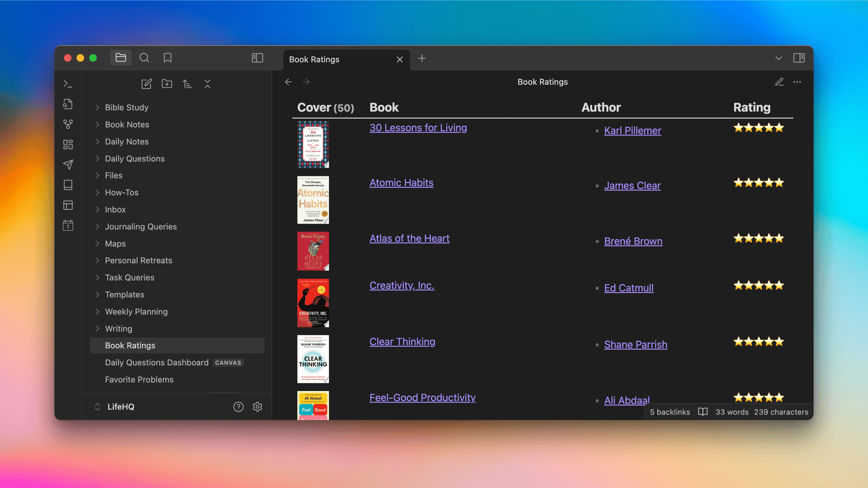Open today's daily note calendar icon
Image resolution: width=868 pixels, height=488 pixels.
[68, 226]
